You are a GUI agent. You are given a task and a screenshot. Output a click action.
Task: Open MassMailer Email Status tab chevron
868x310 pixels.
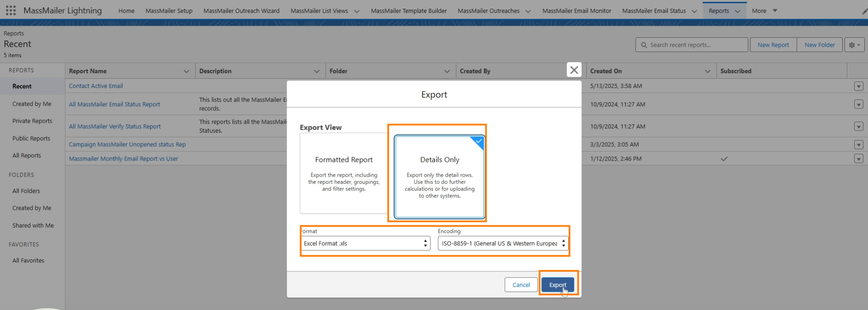[x=694, y=11]
